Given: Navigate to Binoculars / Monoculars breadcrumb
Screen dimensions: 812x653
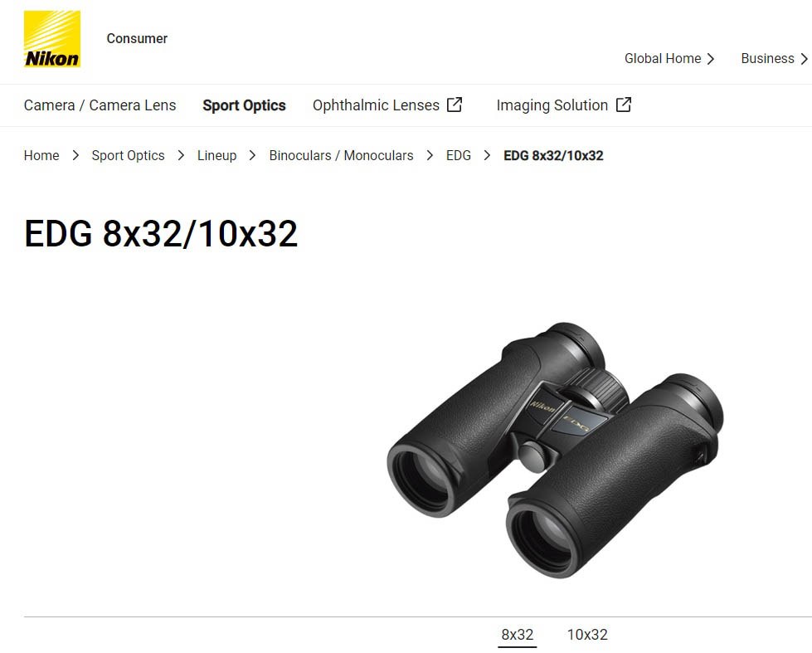Looking at the screenshot, I should pyautogui.click(x=341, y=155).
